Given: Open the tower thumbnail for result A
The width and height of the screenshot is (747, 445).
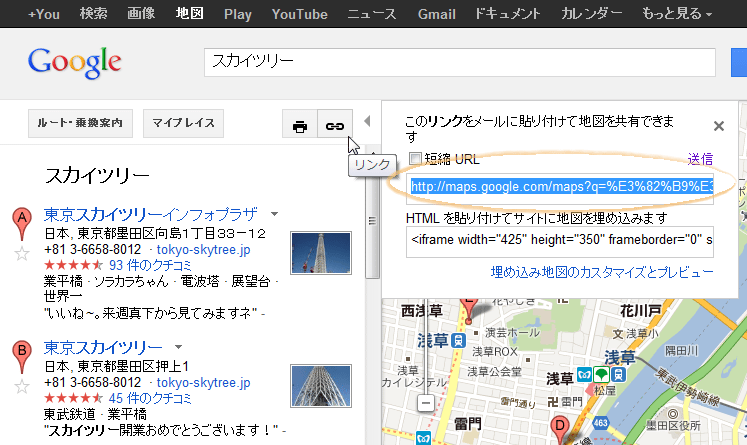Looking at the screenshot, I should click(x=321, y=253).
